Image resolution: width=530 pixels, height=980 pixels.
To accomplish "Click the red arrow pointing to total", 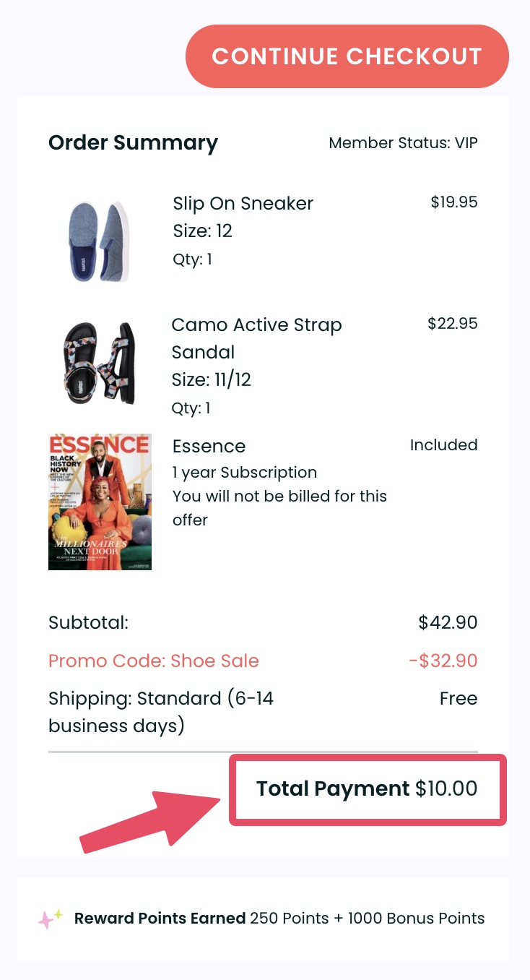I will point(153,820).
